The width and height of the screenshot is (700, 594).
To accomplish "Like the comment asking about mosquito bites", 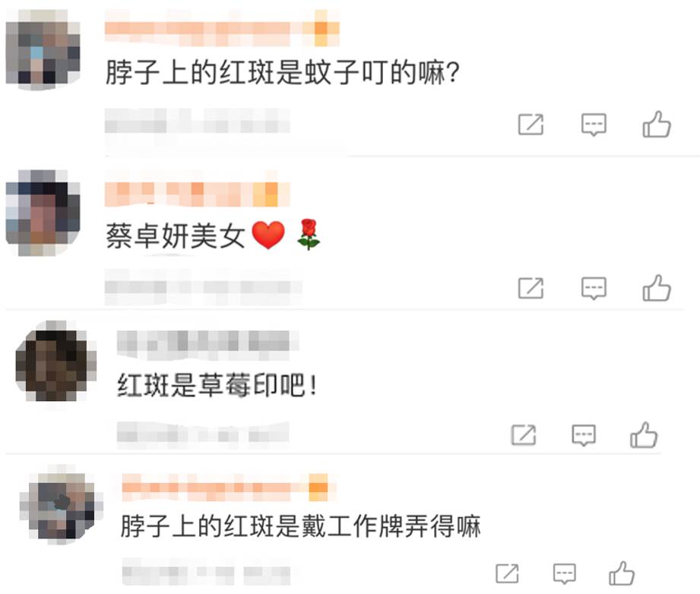I will [x=657, y=124].
